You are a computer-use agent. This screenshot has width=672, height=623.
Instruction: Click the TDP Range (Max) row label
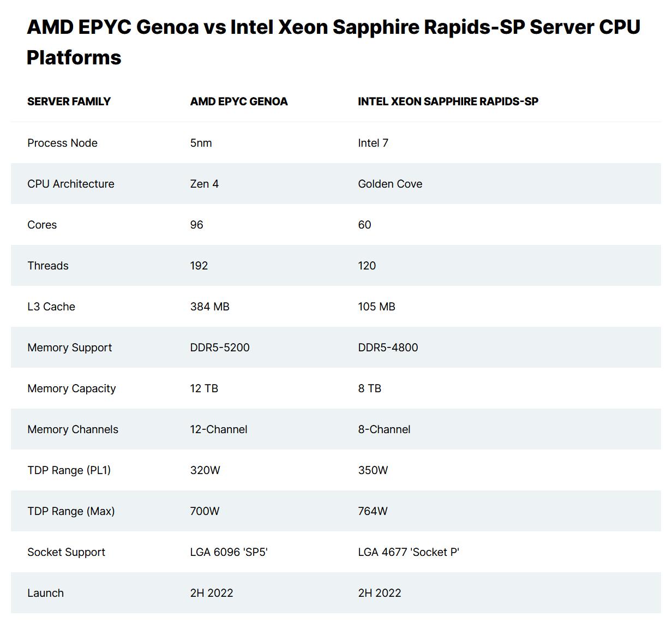point(71,511)
